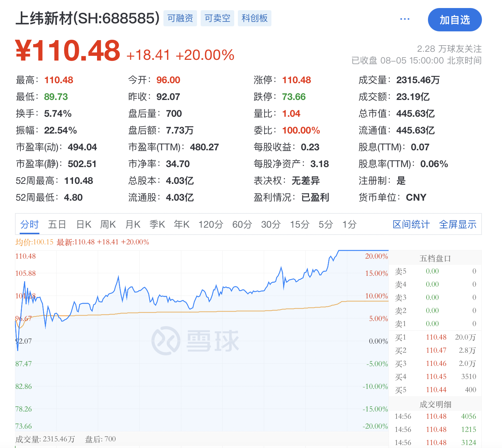Viewport: 502px width, 448px height.
Task: Click the 卖5 order row
Action: 435,271
